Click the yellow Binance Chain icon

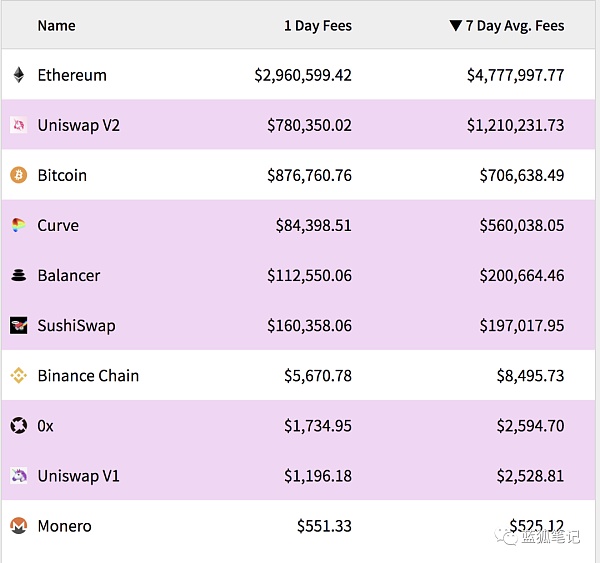(18, 375)
